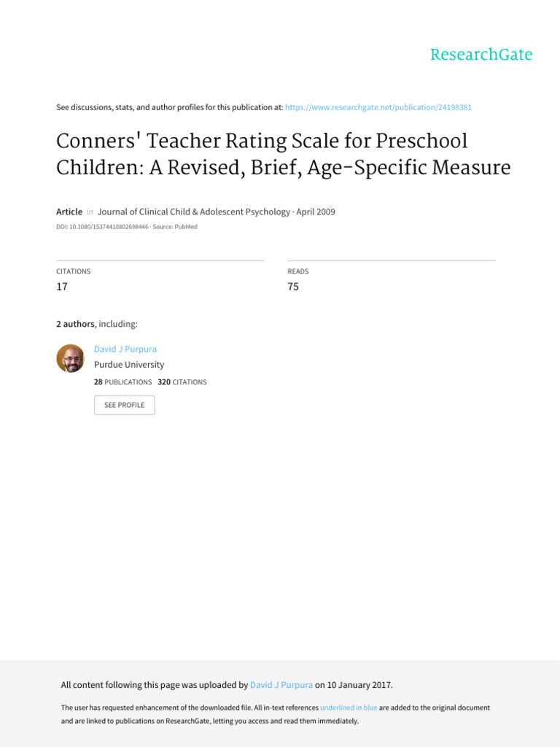Viewport: 560px width, 747px height.
Task: Click the "2 authors" text
Action: pyautogui.click(x=78, y=323)
